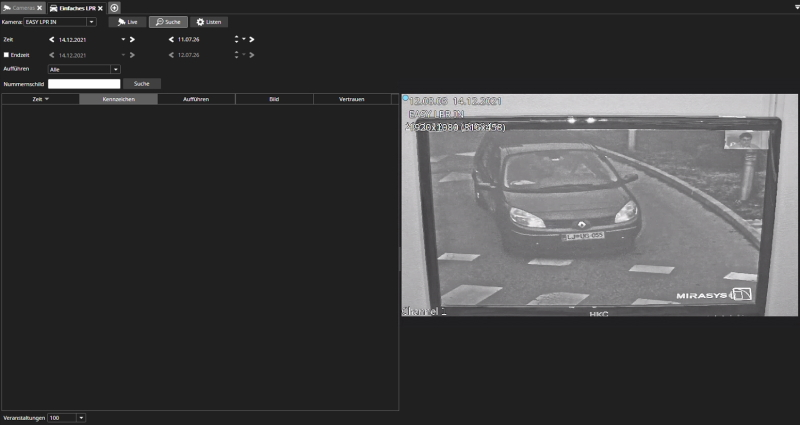Click the add new tab plus icon
Screen dimensions: 800x425
coord(114,7)
